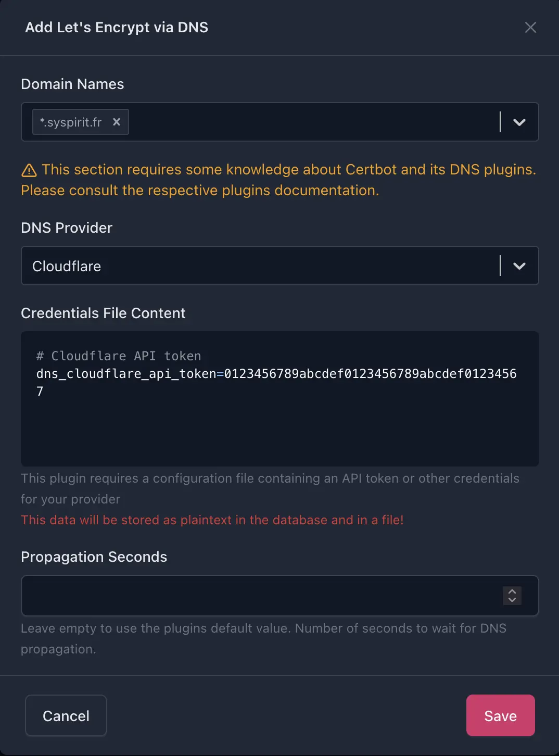Click the warning triangle icon

coord(30,169)
